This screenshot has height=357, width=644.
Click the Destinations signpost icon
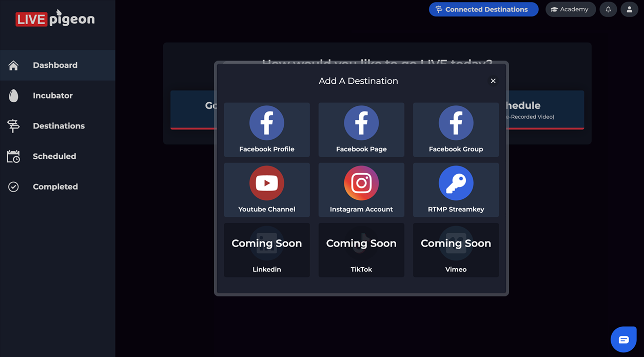[13, 126]
